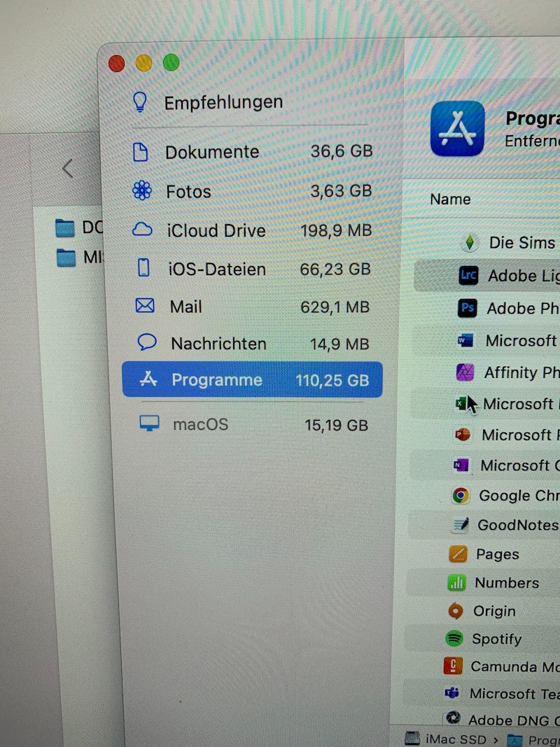Click the Camunda Modeler icon
Viewport: 560px width, 747px height.
452,666
